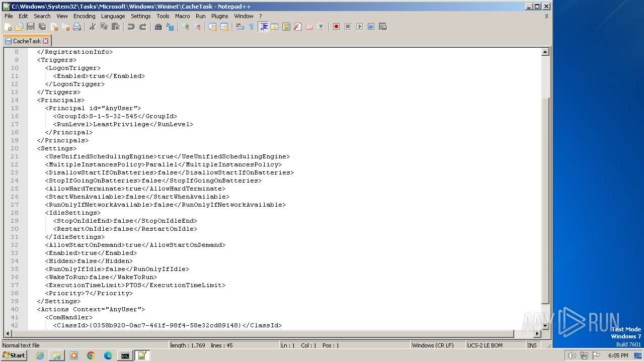Open Find with the binoculars icon

pos(158,27)
